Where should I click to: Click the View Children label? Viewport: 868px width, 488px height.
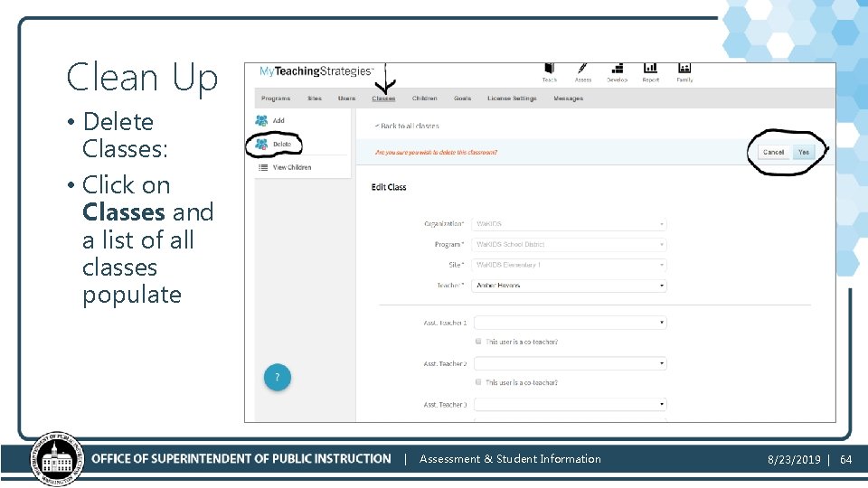click(292, 168)
